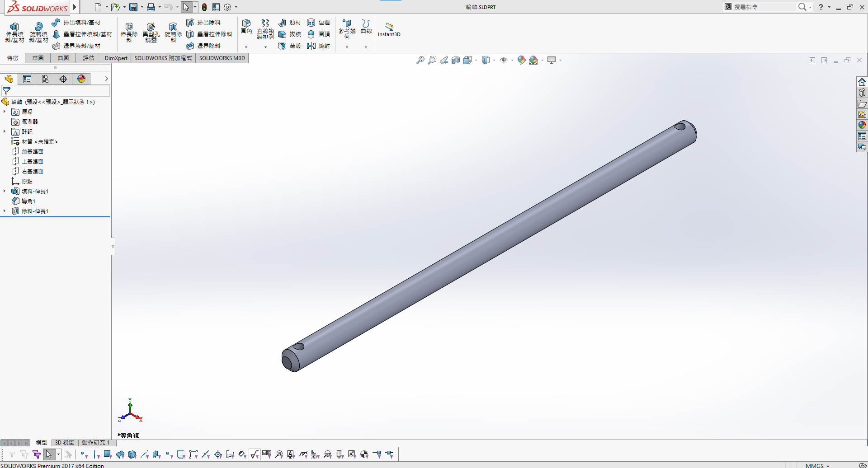The width and height of the screenshot is (868, 468).
Task: Click Edit Appearance color ball icon
Action: point(522,60)
